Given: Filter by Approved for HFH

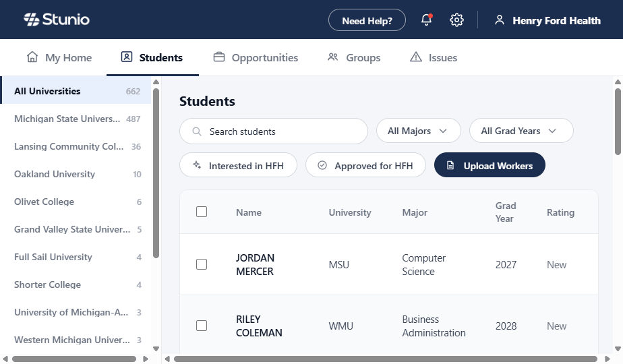Looking at the screenshot, I should pos(365,165).
